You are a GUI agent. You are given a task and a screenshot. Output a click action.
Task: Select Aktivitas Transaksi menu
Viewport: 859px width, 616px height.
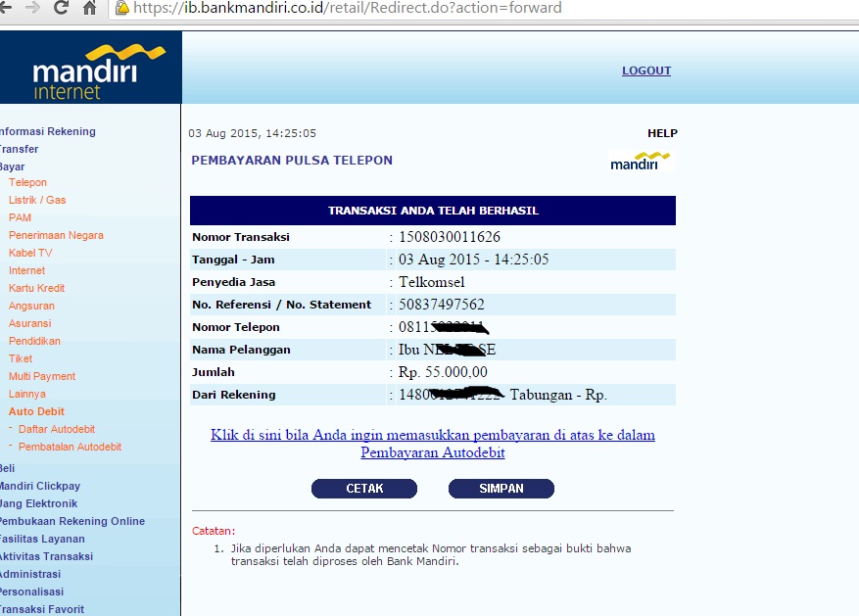pos(47,556)
